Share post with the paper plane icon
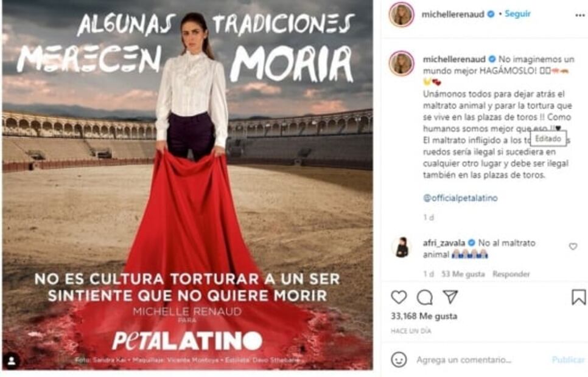 [450, 297]
